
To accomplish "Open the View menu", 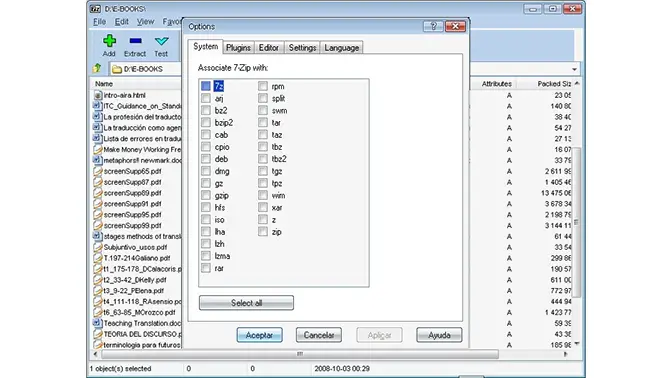I will pos(145,21).
